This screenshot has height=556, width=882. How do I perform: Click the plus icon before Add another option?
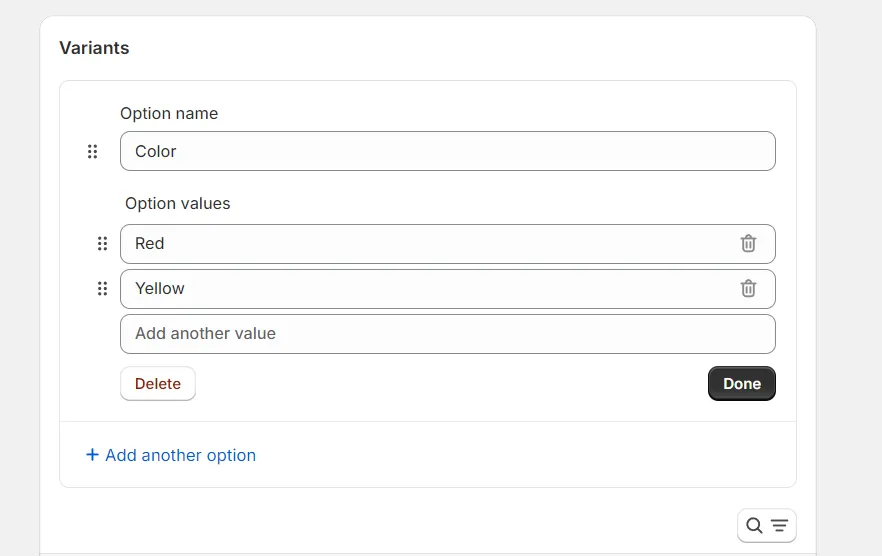92,455
